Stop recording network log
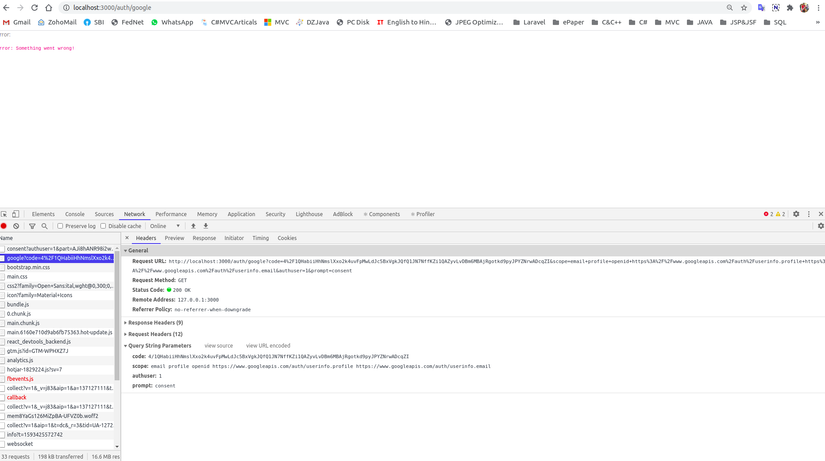 click(4, 226)
